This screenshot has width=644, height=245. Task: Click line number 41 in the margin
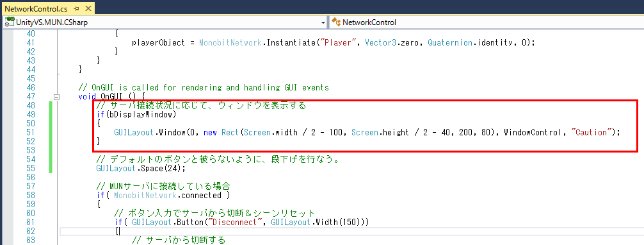[x=30, y=43]
